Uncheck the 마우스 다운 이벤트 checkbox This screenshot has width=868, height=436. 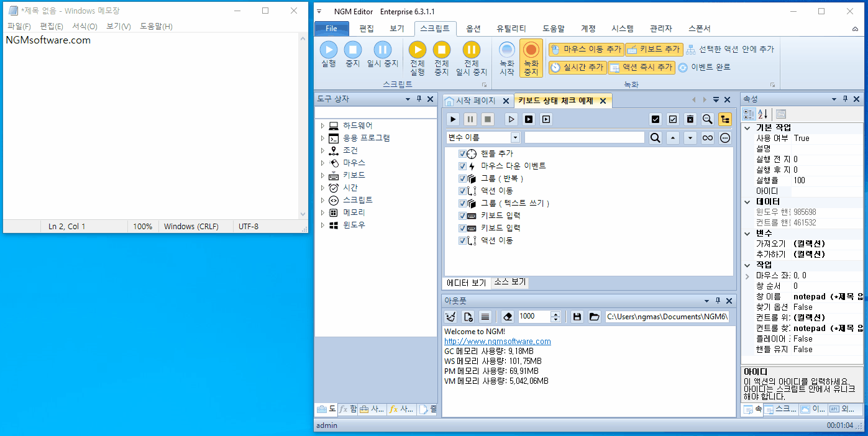462,166
